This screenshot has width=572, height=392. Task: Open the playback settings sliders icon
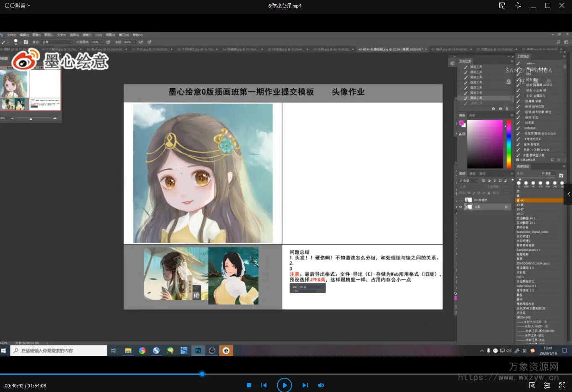[547, 385]
